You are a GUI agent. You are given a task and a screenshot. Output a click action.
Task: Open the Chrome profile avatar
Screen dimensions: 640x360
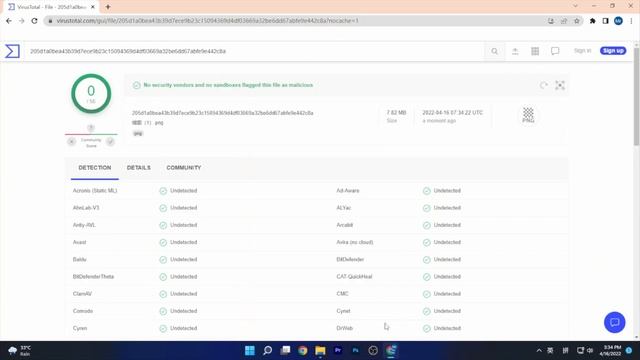(x=618, y=21)
